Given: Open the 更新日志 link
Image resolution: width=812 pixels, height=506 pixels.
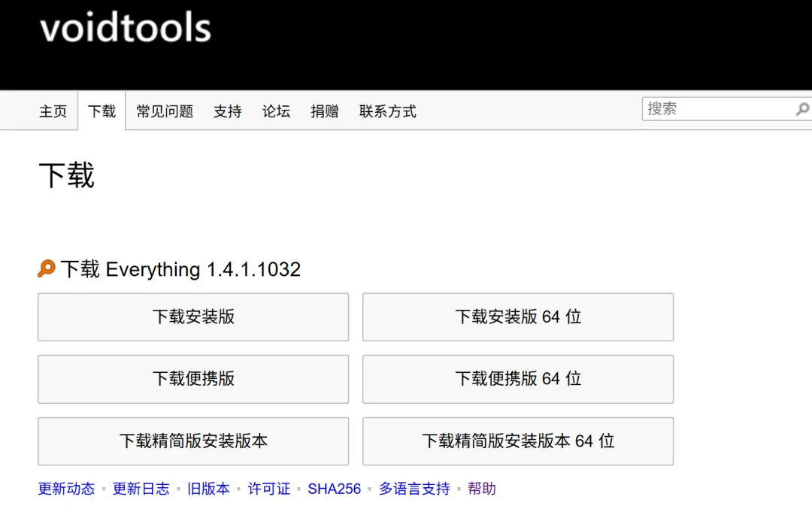Looking at the screenshot, I should click(x=141, y=489).
